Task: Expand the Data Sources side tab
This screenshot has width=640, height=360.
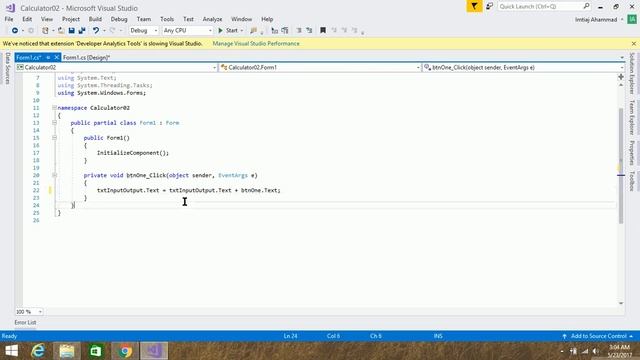Action: (x=7, y=69)
